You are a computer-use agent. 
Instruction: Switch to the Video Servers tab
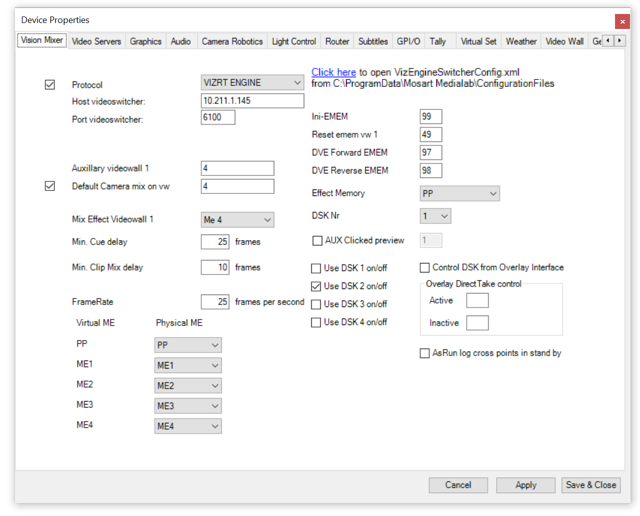(96, 41)
